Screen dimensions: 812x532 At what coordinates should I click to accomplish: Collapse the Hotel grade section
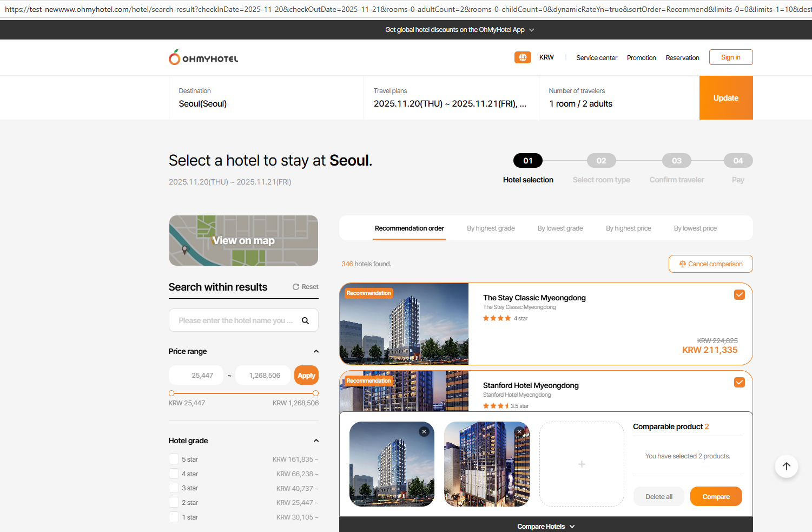pyautogui.click(x=316, y=441)
